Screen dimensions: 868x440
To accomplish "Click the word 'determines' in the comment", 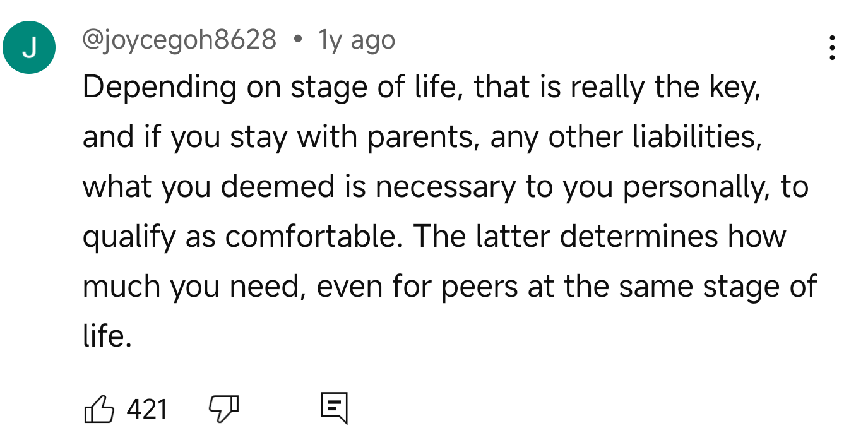I will pyautogui.click(x=638, y=237).
